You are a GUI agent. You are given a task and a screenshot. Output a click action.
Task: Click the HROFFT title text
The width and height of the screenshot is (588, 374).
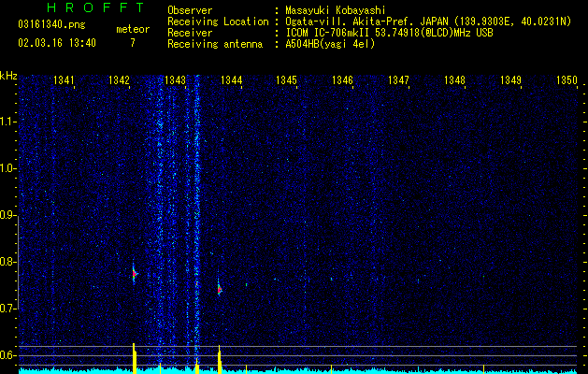96,7
